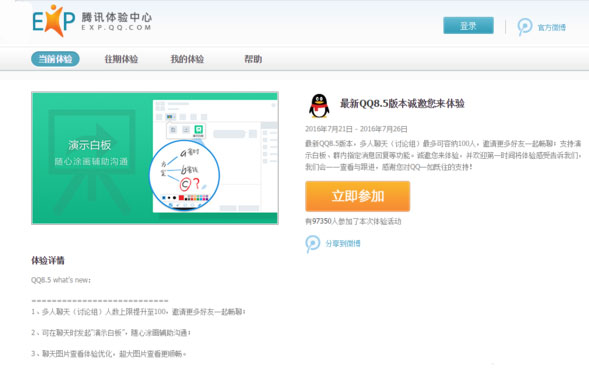Click the orange 立即参加 button

click(358, 196)
